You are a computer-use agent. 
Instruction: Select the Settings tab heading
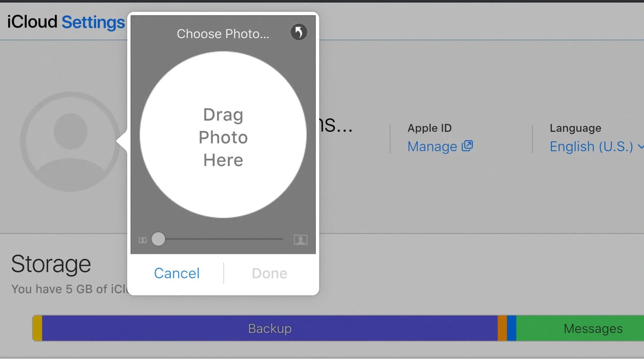pos(93,22)
